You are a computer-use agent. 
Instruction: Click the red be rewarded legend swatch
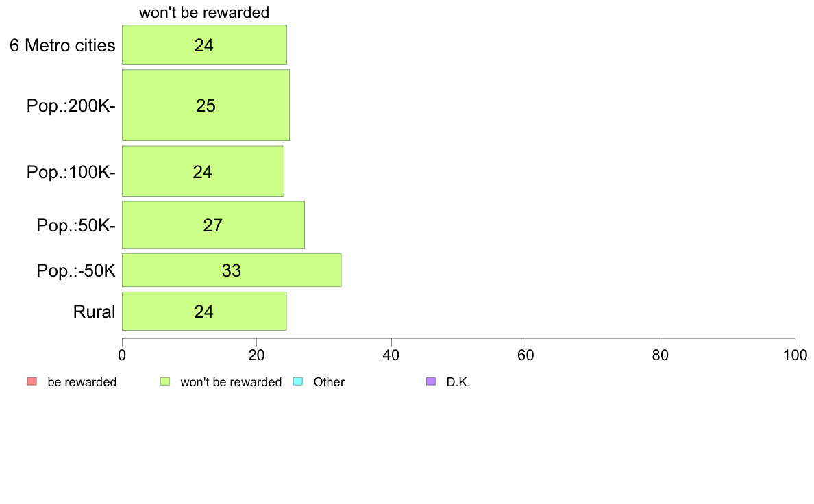click(32, 381)
